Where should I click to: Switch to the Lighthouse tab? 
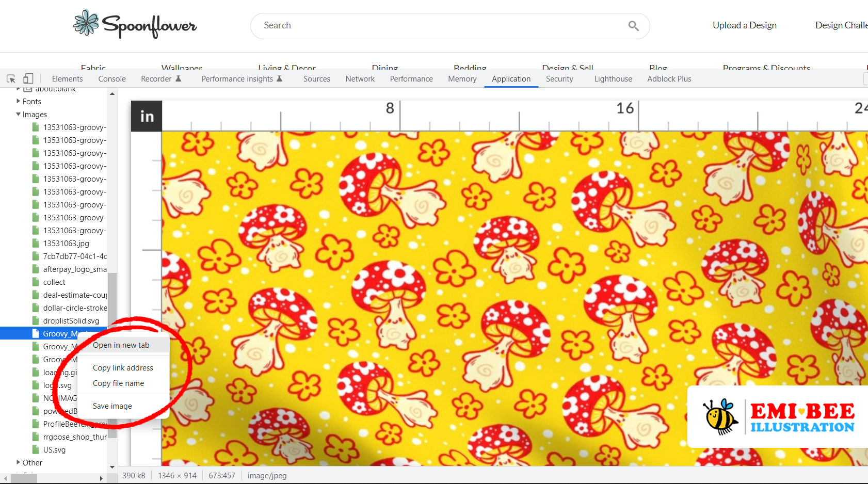point(613,79)
